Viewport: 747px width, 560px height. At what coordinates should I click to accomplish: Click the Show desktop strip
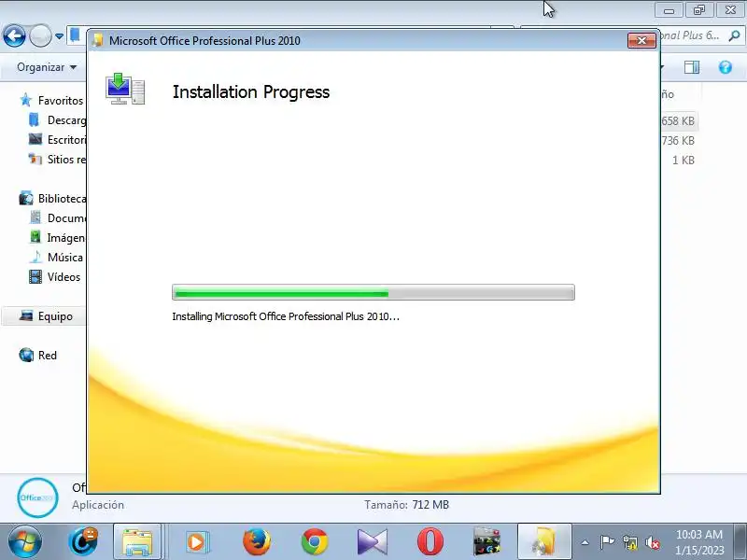pyautogui.click(x=740, y=542)
